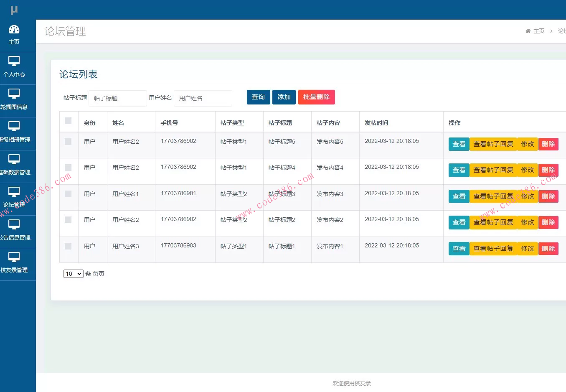This screenshot has width=566, height=392.
Task: Click 查看帖子回复 for 帖子标题3 row
Action: click(x=493, y=196)
